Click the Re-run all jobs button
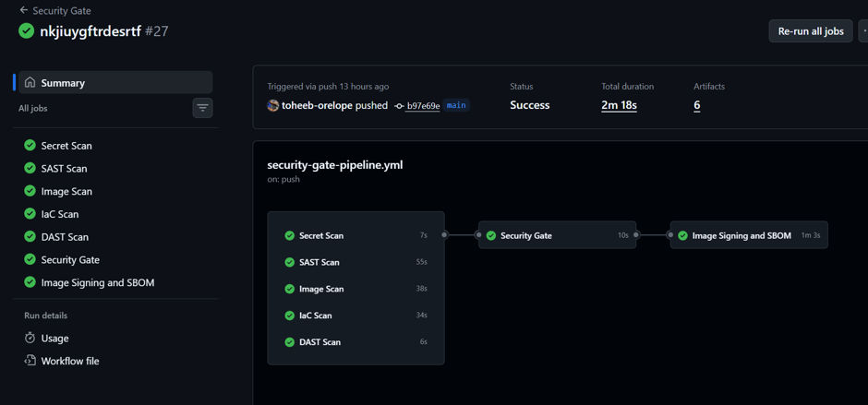868x405 pixels. pyautogui.click(x=811, y=31)
